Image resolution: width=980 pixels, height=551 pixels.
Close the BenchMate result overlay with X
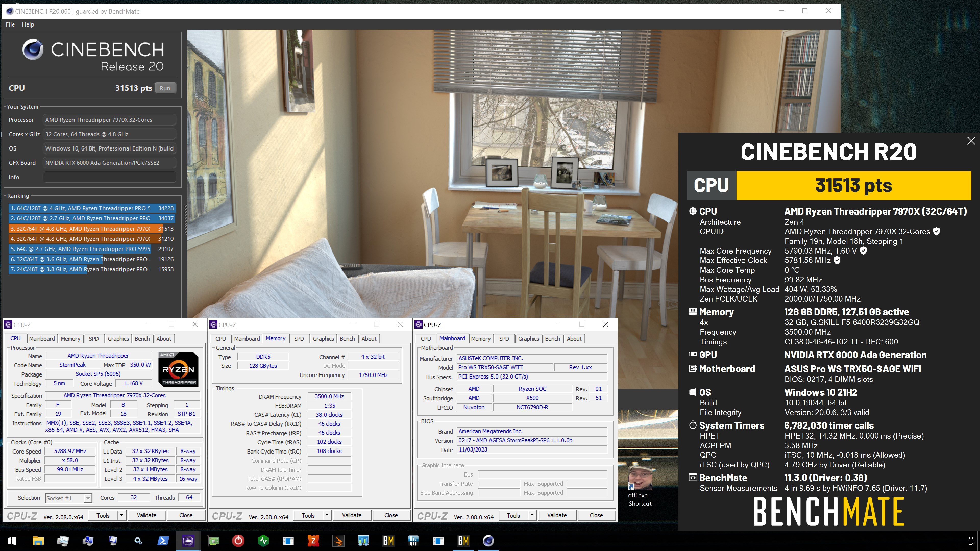click(971, 141)
